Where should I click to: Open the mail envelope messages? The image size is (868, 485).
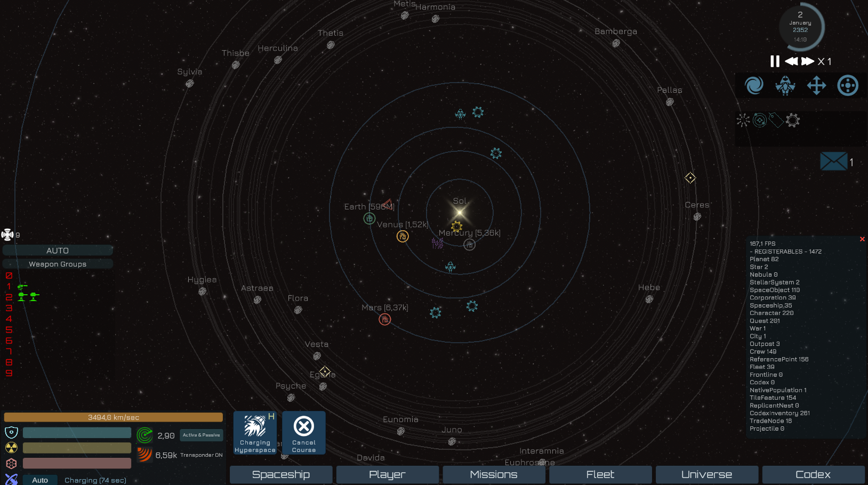click(x=833, y=161)
